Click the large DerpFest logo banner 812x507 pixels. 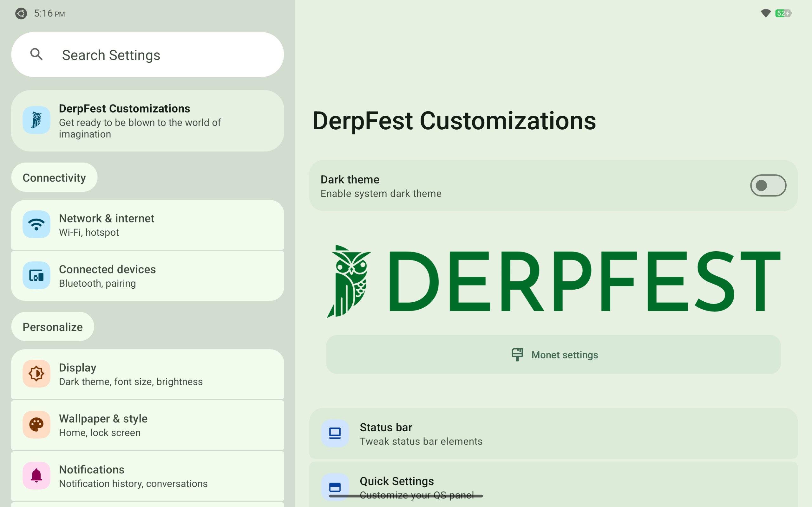point(553,281)
